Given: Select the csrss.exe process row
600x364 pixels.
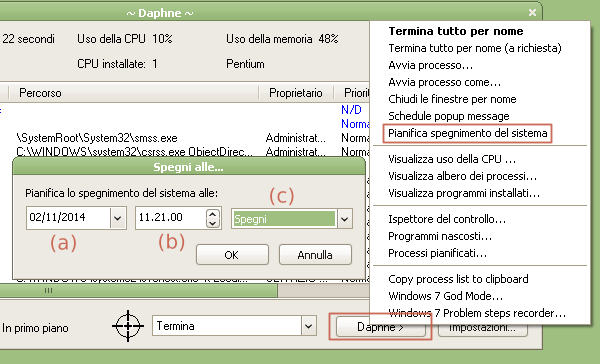Looking at the screenshot, I should click(185, 152).
